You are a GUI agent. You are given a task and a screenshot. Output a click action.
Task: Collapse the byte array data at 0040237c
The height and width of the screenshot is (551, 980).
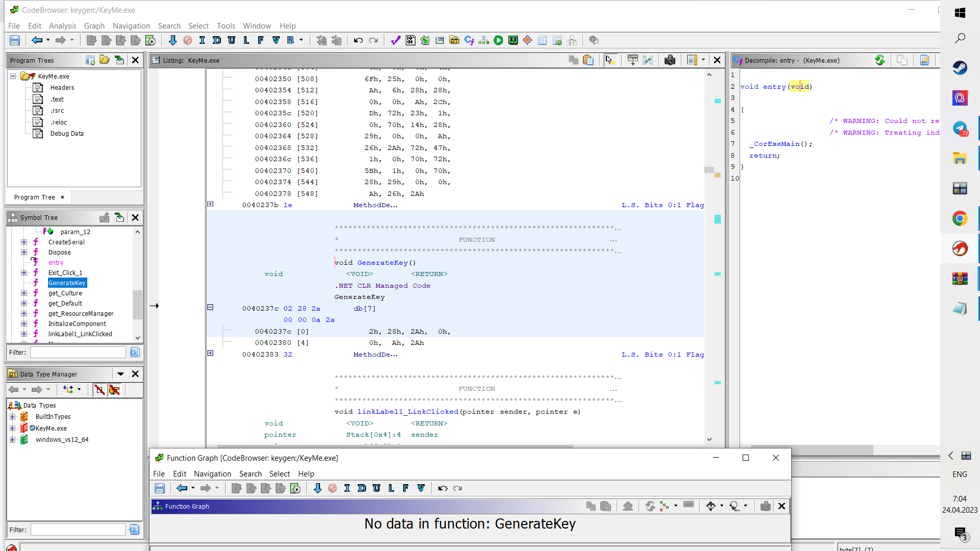(210, 307)
